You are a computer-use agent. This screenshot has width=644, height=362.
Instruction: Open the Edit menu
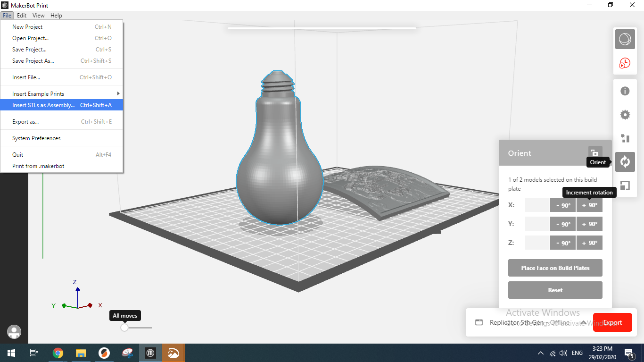(x=22, y=16)
